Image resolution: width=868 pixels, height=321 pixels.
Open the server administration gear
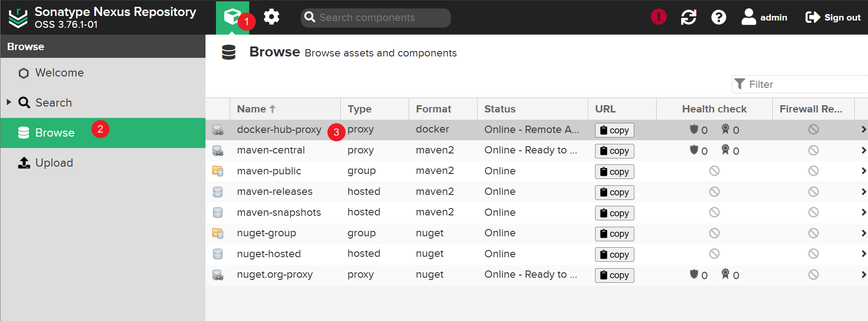click(x=272, y=17)
